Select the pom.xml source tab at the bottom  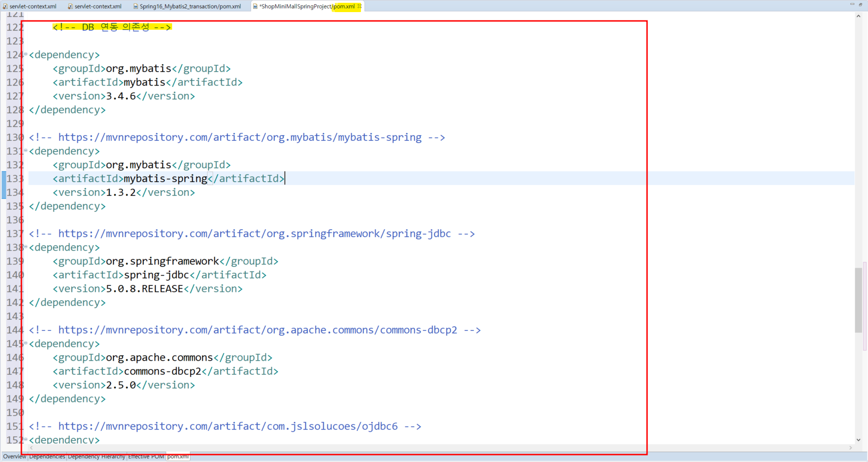click(x=178, y=456)
